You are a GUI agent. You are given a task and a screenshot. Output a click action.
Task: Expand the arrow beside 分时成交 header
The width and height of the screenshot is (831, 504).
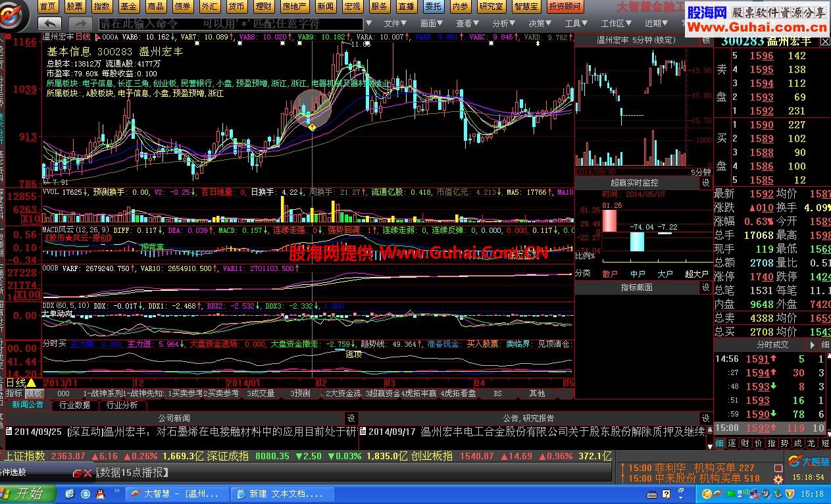coord(811,344)
